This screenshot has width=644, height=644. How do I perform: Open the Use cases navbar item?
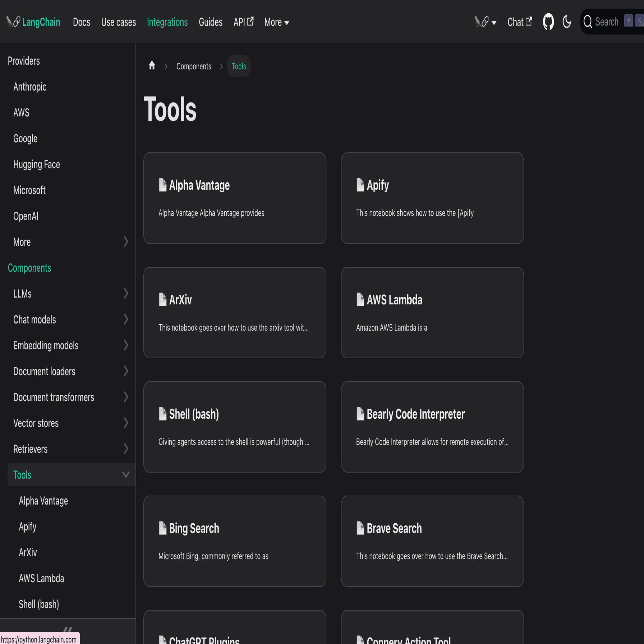click(119, 22)
